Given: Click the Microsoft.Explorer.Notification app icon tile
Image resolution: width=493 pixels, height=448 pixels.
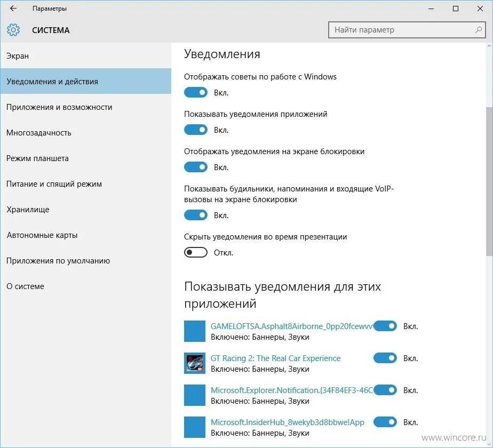Looking at the screenshot, I should click(195, 395).
